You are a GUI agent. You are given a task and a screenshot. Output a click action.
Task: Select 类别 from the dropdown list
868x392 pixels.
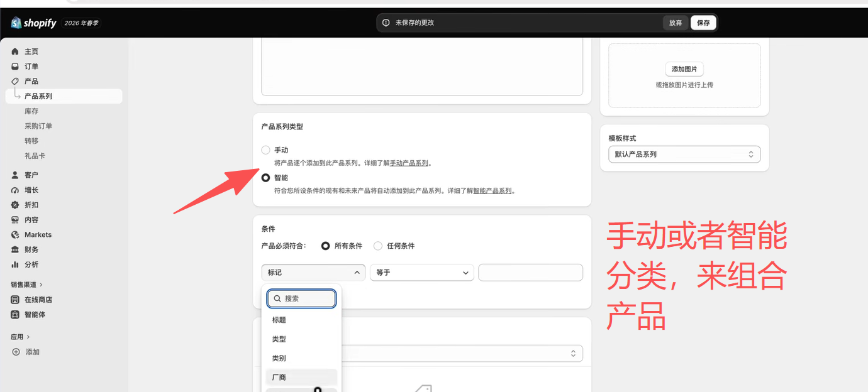(x=301, y=359)
